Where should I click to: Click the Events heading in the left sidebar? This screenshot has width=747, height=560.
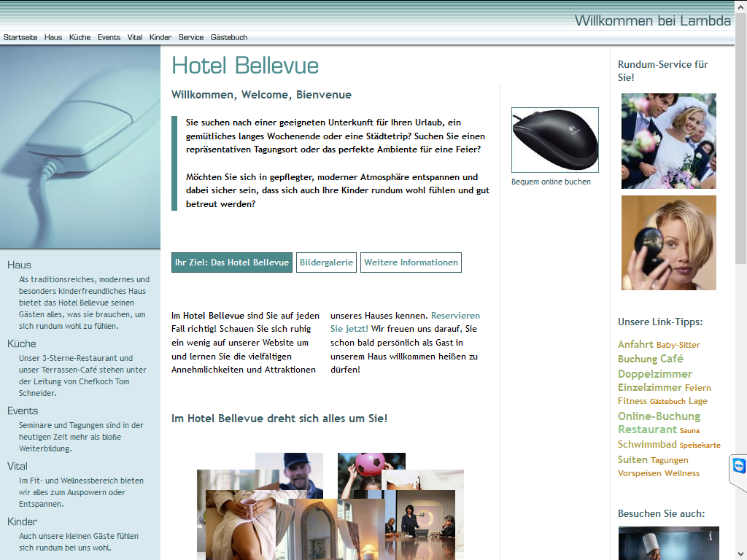(x=23, y=411)
